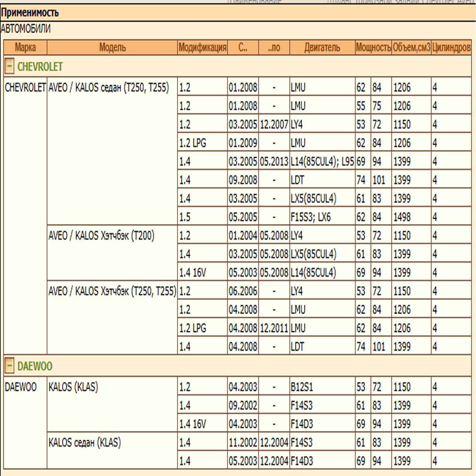Image resolution: width=476 pixels, height=476 pixels.
Task: Click the Марка column header
Action: pyautogui.click(x=25, y=47)
